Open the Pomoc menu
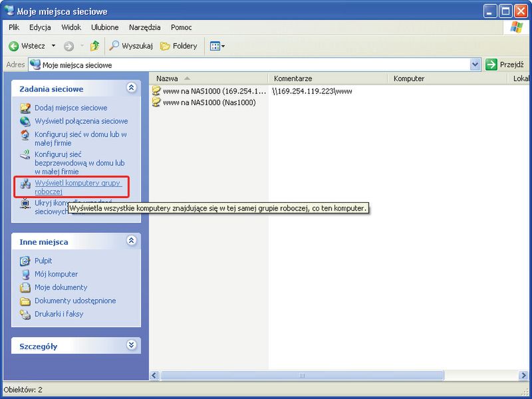Image resolution: width=532 pixels, height=399 pixels. [182, 27]
